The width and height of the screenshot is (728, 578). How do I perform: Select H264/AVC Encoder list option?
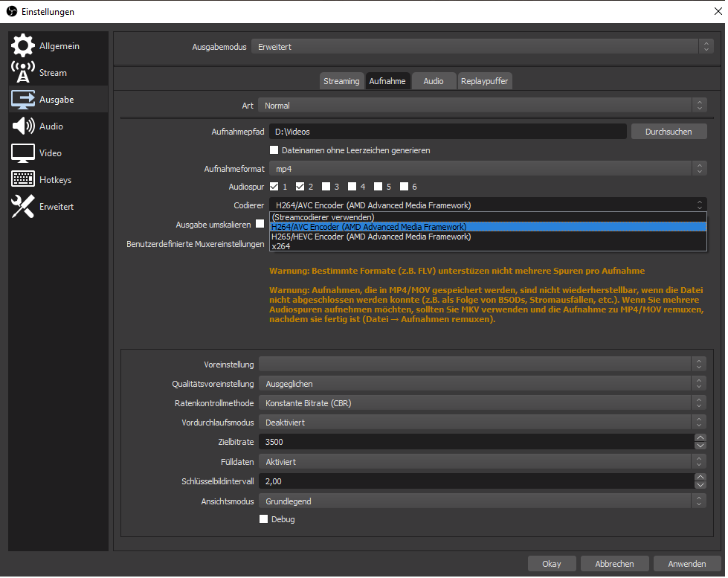[x=488, y=227]
